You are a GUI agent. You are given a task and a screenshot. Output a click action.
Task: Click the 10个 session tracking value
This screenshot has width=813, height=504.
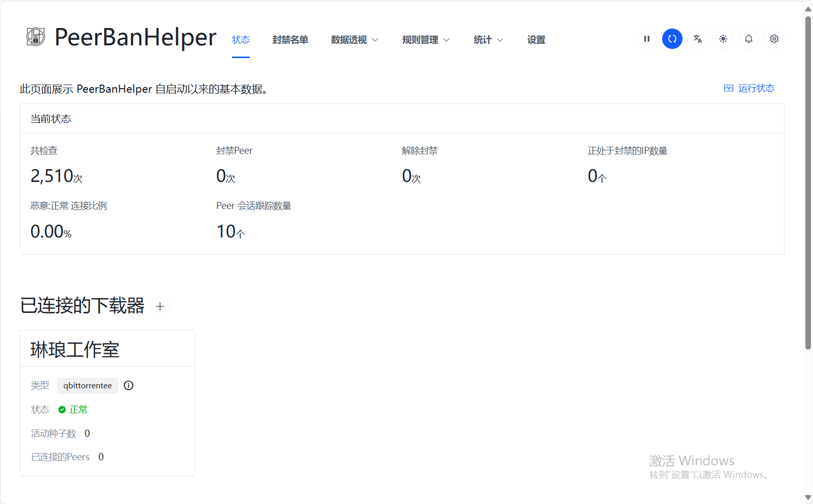pos(231,232)
